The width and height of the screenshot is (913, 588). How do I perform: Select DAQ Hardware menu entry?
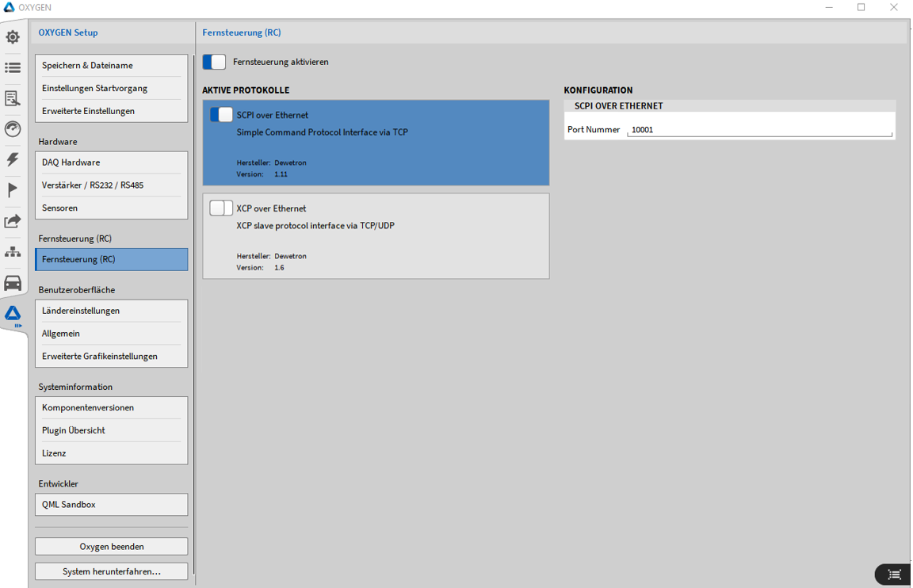[112, 162]
